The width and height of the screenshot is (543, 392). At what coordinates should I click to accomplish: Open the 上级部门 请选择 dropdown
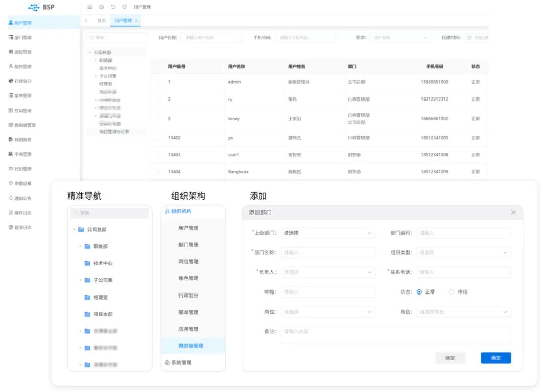[327, 233]
